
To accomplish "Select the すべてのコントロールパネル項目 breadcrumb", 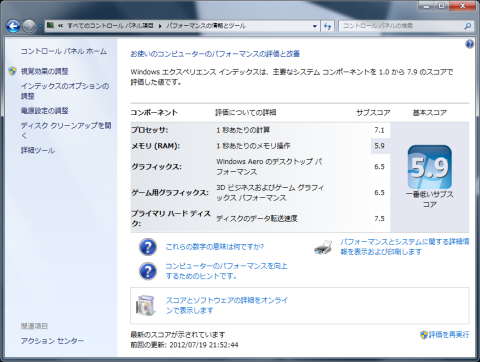I will [110, 26].
